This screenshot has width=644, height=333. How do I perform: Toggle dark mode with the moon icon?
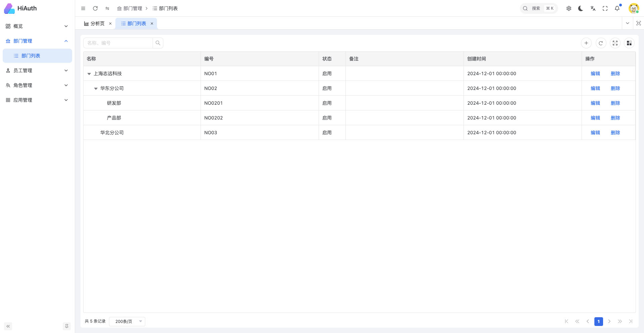coord(581,8)
